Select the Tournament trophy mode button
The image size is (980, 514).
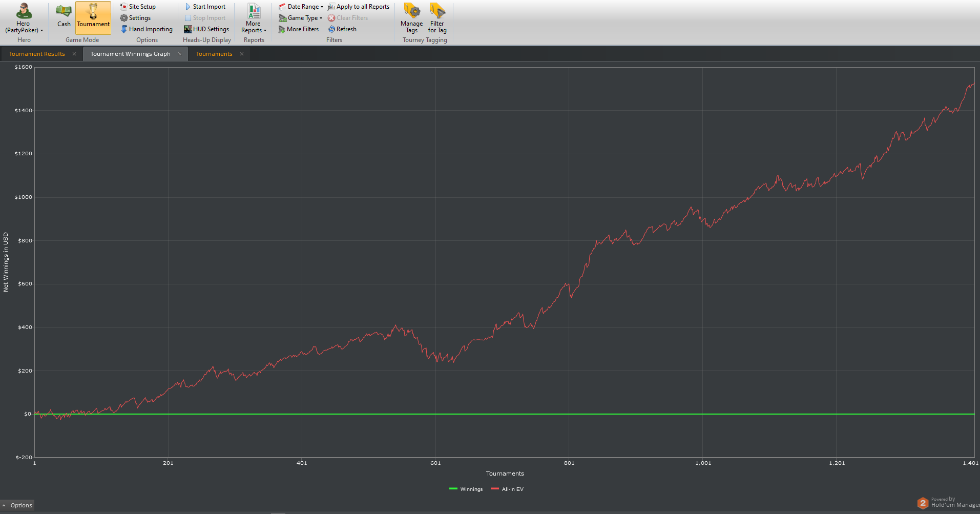coord(93,17)
